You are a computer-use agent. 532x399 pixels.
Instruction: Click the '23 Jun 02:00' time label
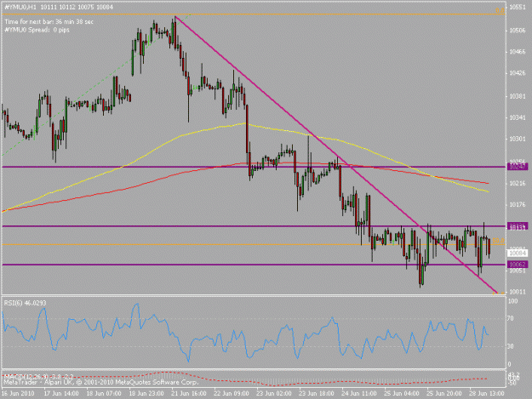coord(274,393)
